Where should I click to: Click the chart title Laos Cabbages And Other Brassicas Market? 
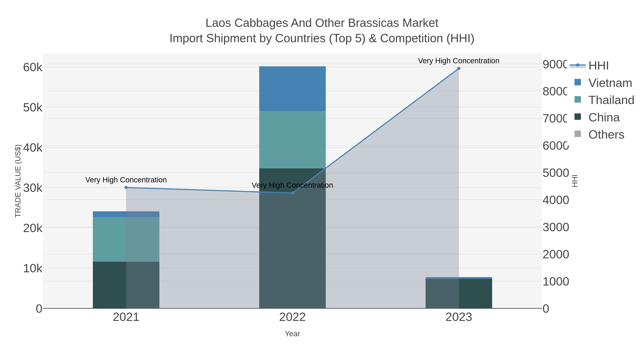[x=322, y=23]
